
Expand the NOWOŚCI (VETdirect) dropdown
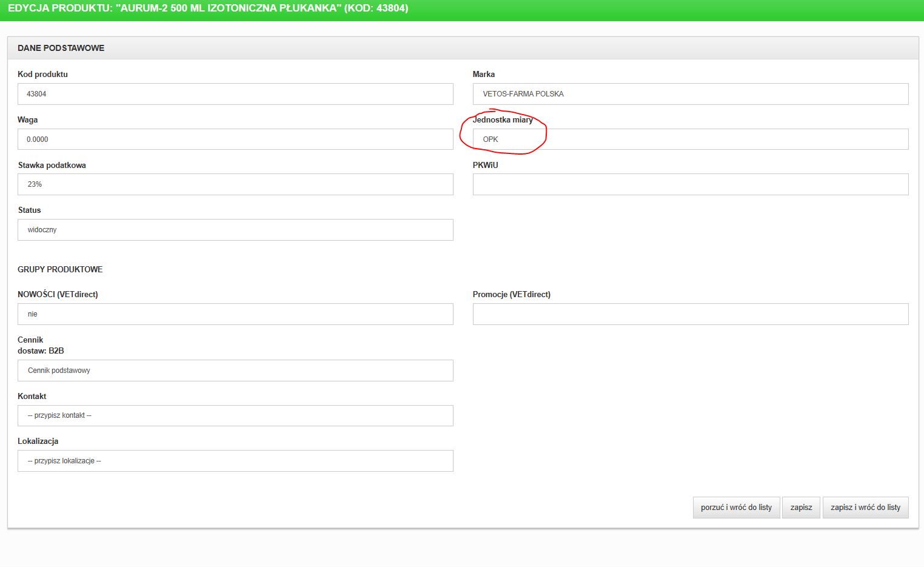click(235, 314)
